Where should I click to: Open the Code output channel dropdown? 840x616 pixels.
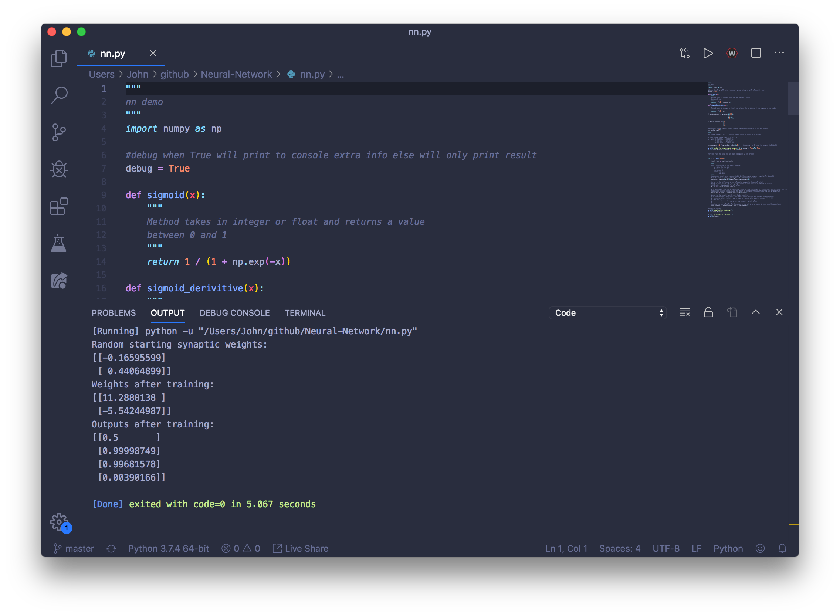coord(607,313)
